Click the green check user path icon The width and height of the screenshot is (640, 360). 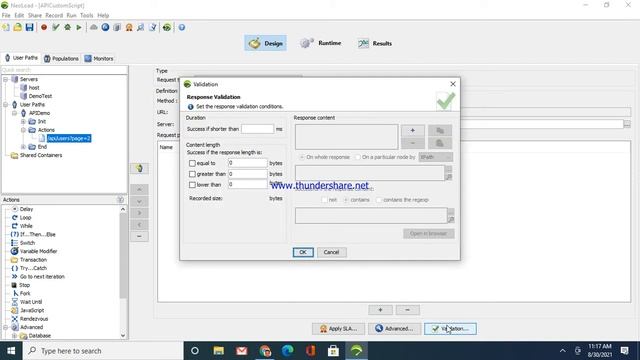pos(56,27)
